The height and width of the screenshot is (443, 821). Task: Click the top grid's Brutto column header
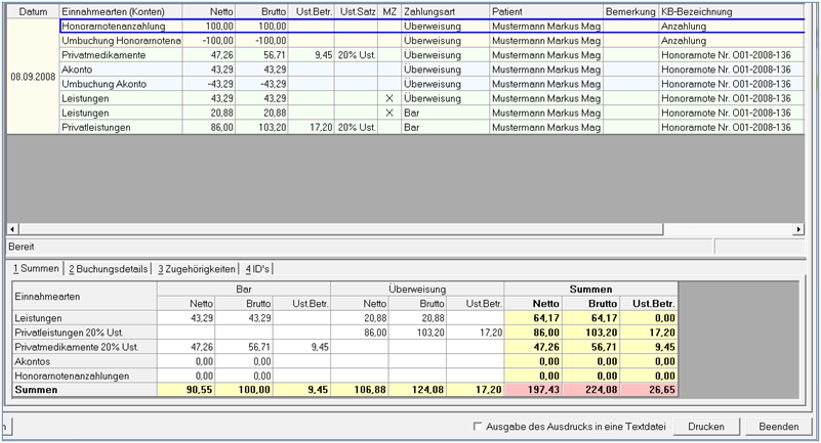262,12
